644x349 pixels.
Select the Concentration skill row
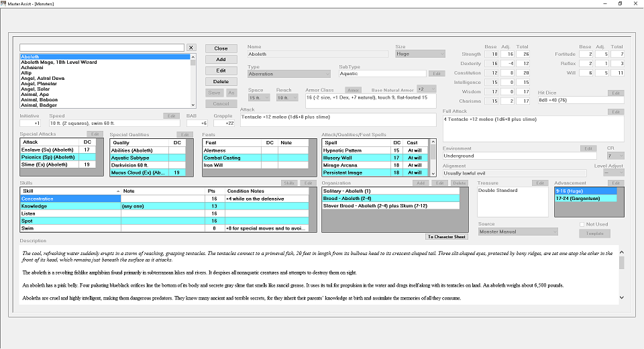[x=164, y=199]
